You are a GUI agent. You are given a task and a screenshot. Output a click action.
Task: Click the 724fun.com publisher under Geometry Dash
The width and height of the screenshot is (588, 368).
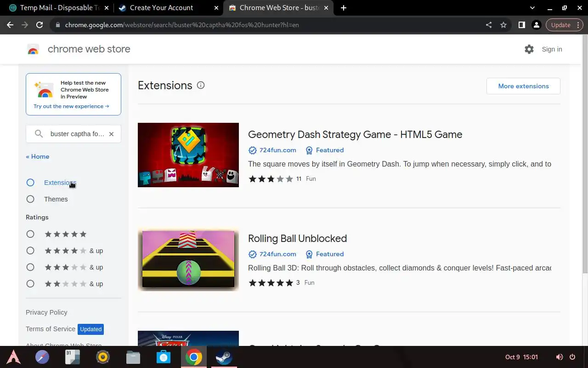click(x=277, y=150)
